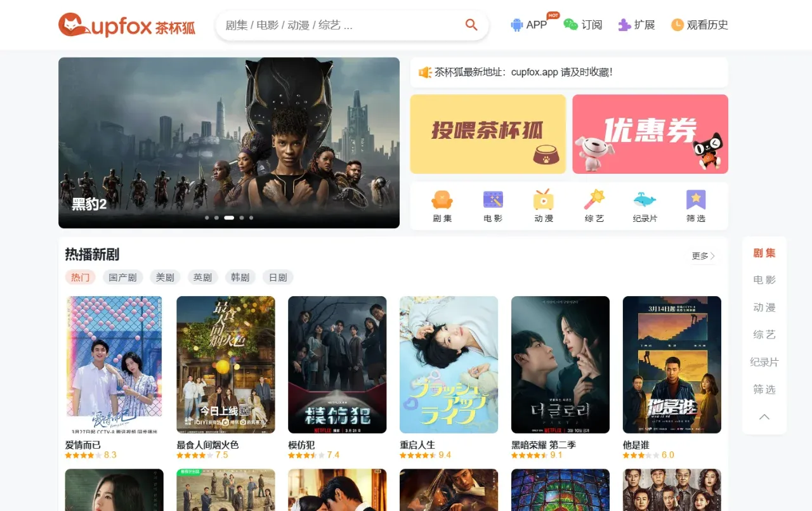Open the 黑暗荣耀 第二季 poster

(561, 365)
